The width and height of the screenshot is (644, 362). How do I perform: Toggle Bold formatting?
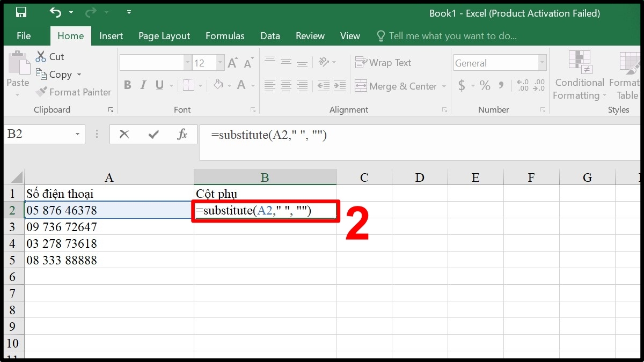[127, 85]
